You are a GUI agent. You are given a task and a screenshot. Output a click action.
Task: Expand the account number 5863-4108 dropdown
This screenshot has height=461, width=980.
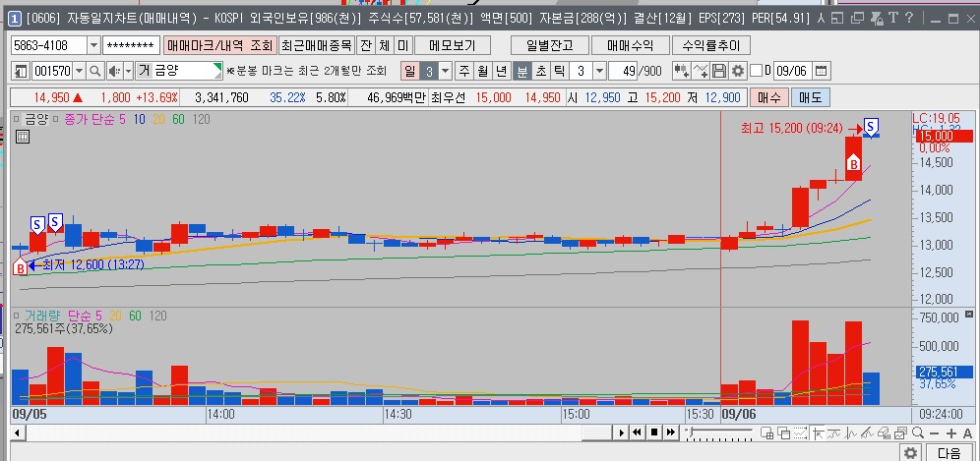point(93,45)
